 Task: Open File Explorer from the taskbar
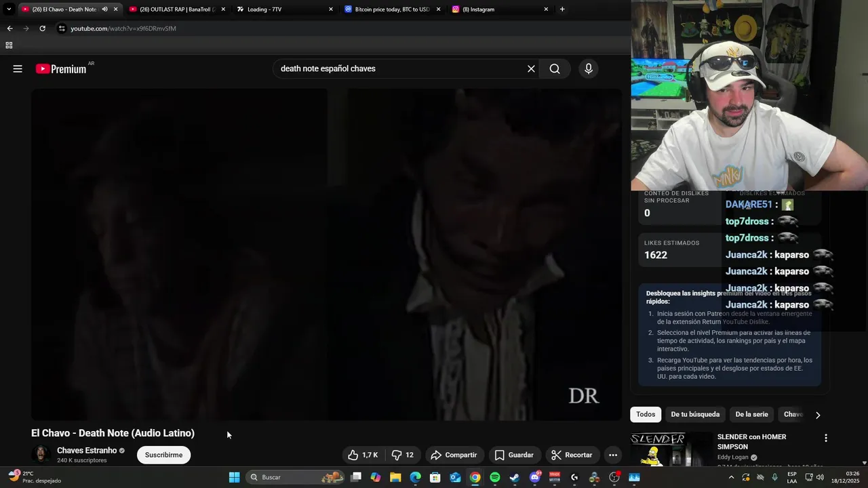(395, 477)
